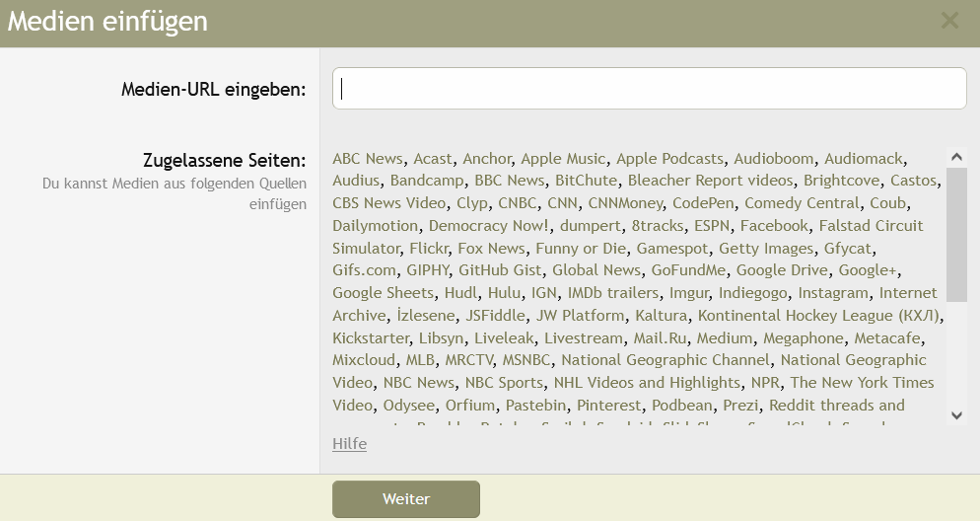980x521 pixels.
Task: Open the Gfycat link
Action: point(848,248)
